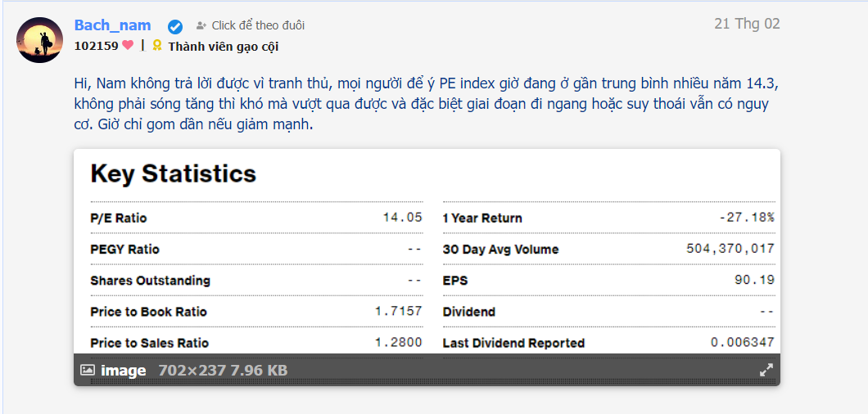This screenshot has height=414, width=868.
Task: Open the Bach_nam username link
Action: tap(112, 25)
